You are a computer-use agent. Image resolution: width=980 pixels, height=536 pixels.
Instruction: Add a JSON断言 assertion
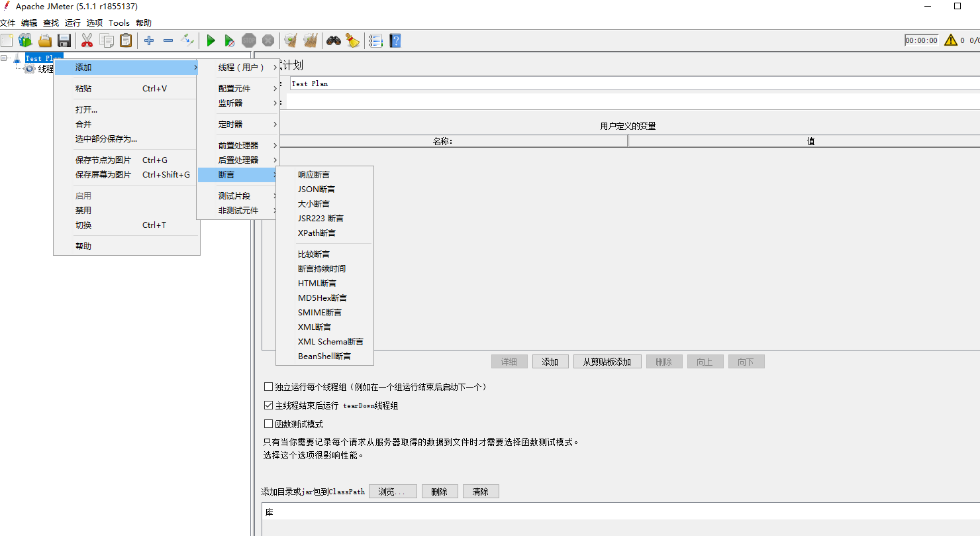[x=324, y=189]
